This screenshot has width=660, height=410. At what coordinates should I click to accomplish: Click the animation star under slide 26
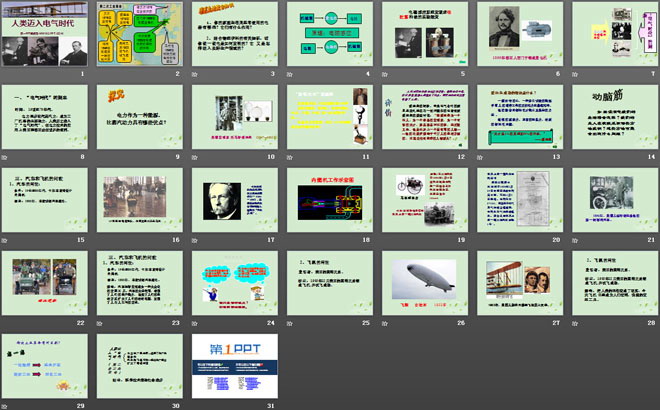pos(385,323)
